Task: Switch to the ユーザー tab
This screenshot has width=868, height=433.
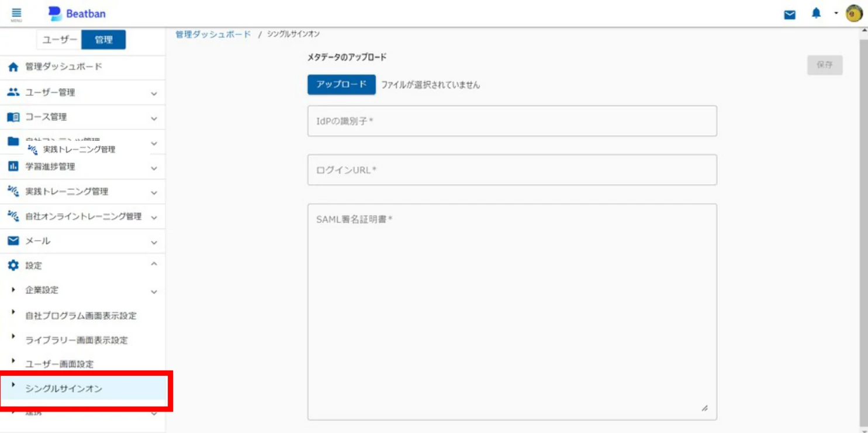Action: tap(59, 40)
